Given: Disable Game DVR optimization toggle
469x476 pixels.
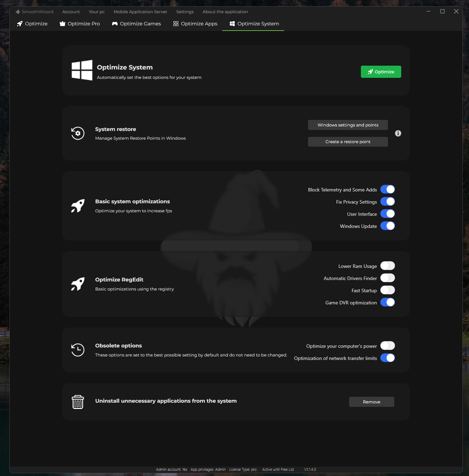Looking at the screenshot, I should pyautogui.click(x=387, y=302).
